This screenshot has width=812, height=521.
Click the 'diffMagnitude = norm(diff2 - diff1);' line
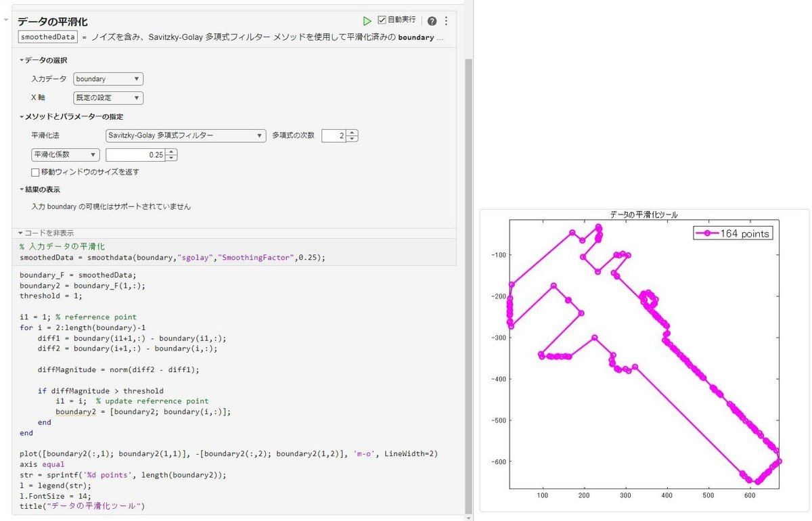pyautogui.click(x=118, y=369)
